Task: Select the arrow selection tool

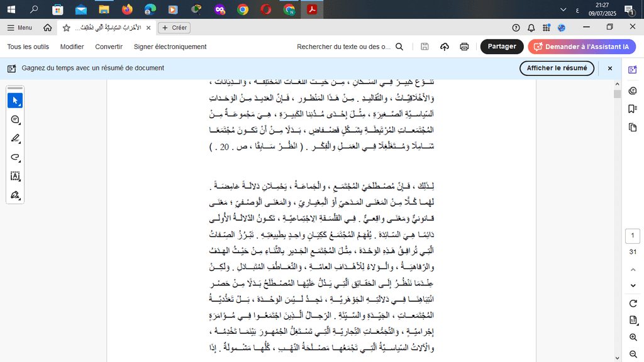Action: point(15,101)
